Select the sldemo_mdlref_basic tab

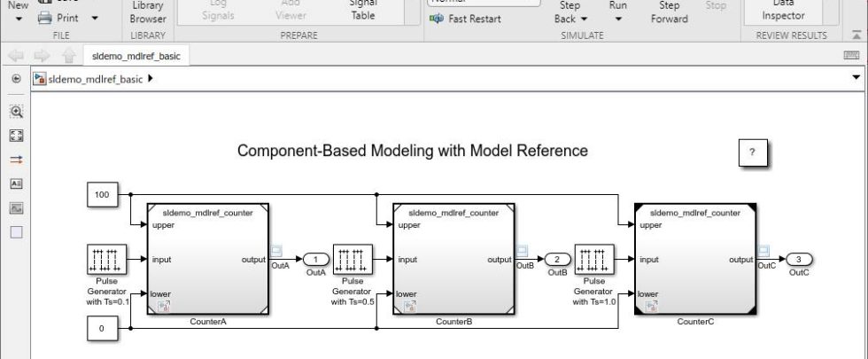(136, 56)
